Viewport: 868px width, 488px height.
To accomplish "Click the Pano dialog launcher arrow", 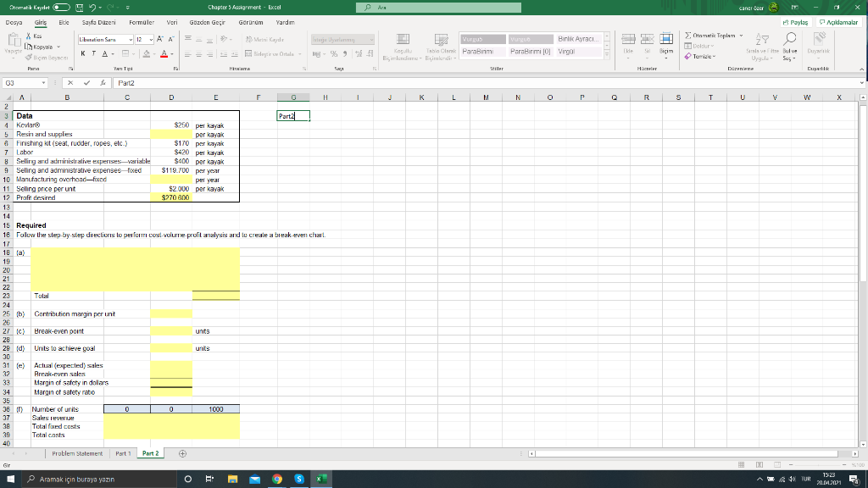I will pos(71,69).
